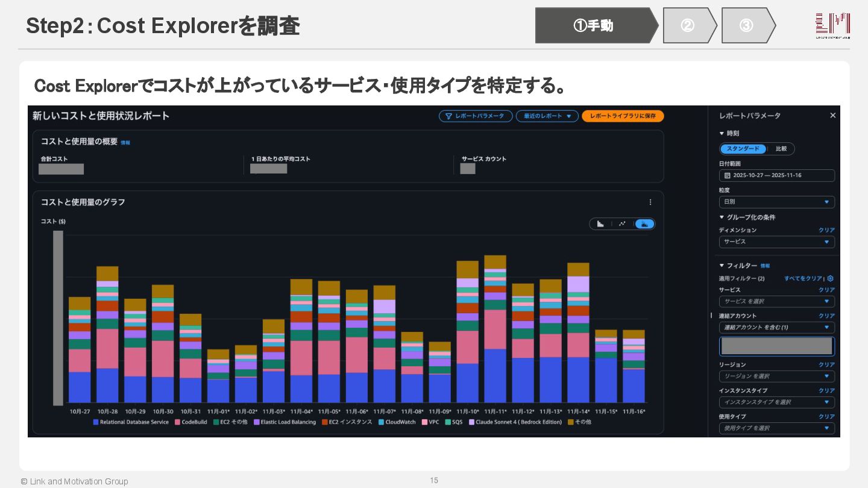Toggle その他 legend entry
This screenshot has height=488, width=868.
579,422
